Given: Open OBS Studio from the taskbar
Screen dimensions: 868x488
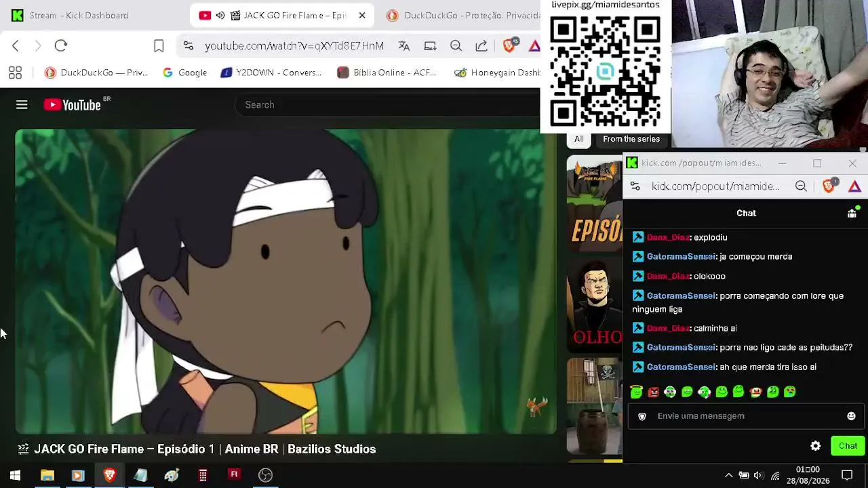Looking at the screenshot, I should coord(265,475).
